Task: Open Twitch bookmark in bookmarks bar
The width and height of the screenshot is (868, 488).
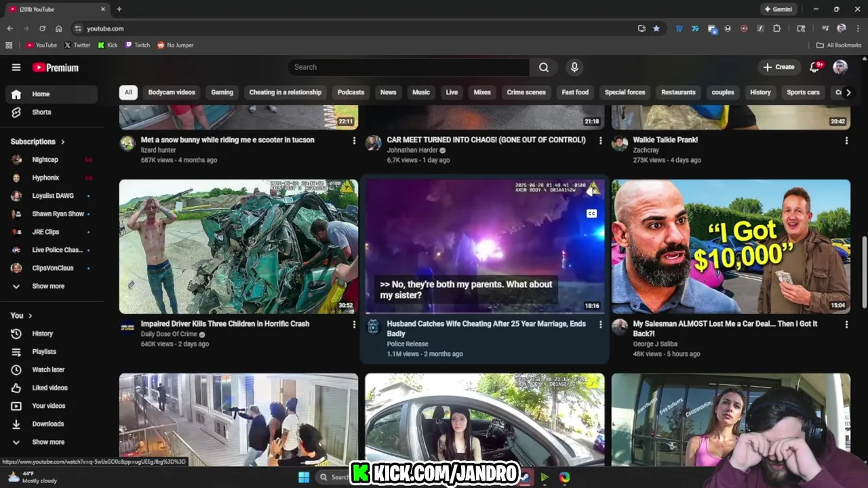Action: pyautogui.click(x=138, y=45)
